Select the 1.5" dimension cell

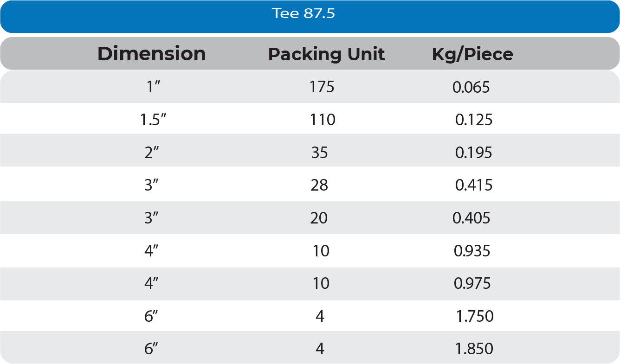pyautogui.click(x=153, y=120)
